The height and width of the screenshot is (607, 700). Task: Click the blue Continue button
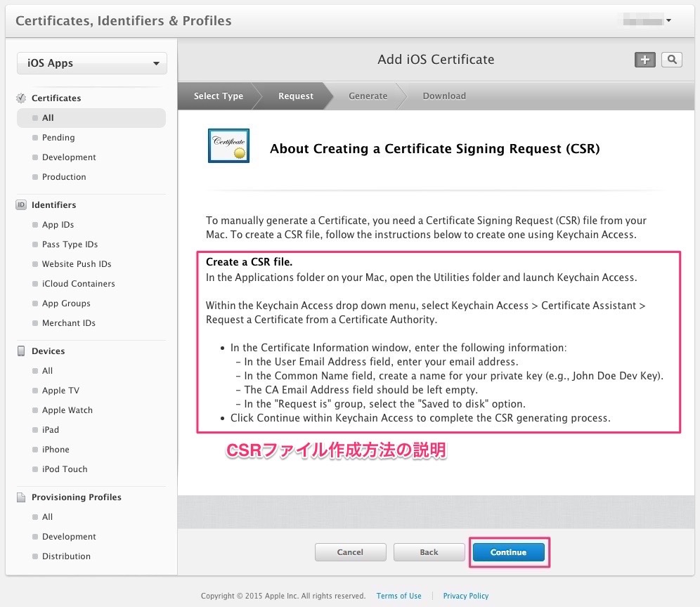[x=508, y=552]
